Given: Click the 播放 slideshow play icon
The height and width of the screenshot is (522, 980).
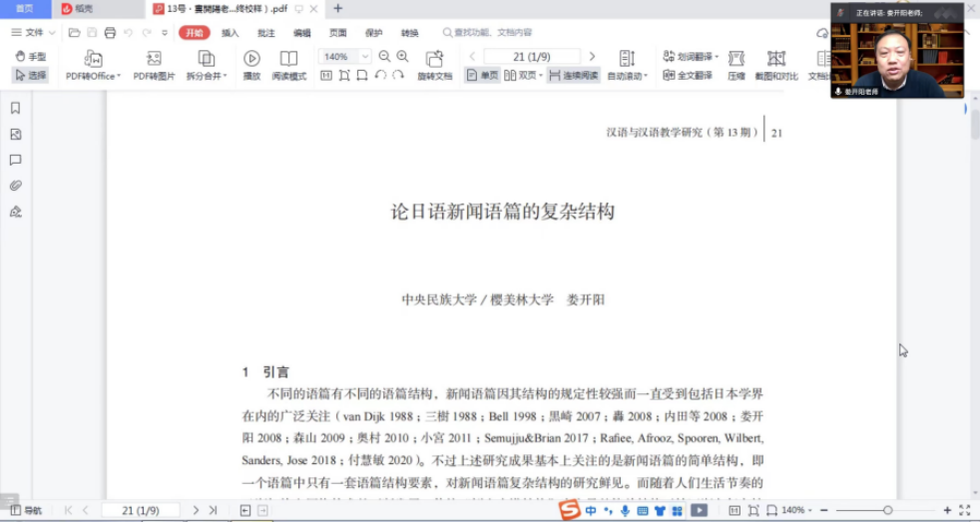Looking at the screenshot, I should (251, 59).
